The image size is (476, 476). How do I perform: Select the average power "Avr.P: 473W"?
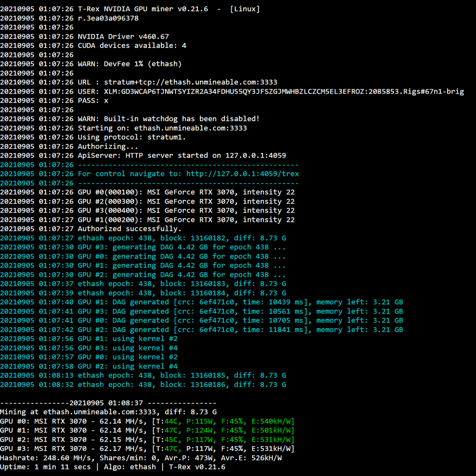point(188,458)
